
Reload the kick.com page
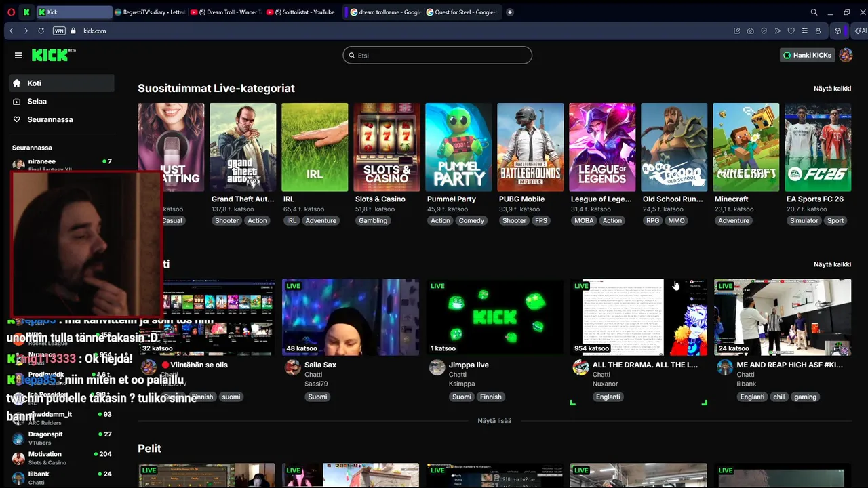pos(41,30)
